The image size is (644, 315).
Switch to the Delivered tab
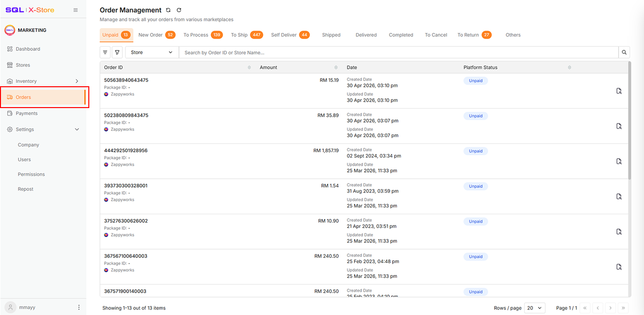click(x=366, y=35)
